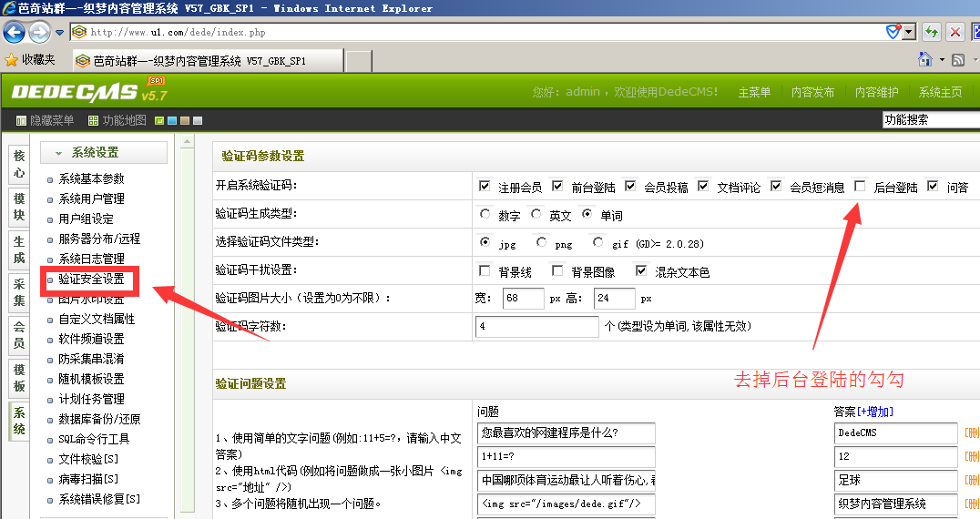Select the gif file type radio
This screenshot has height=519, width=980.
[x=598, y=241]
